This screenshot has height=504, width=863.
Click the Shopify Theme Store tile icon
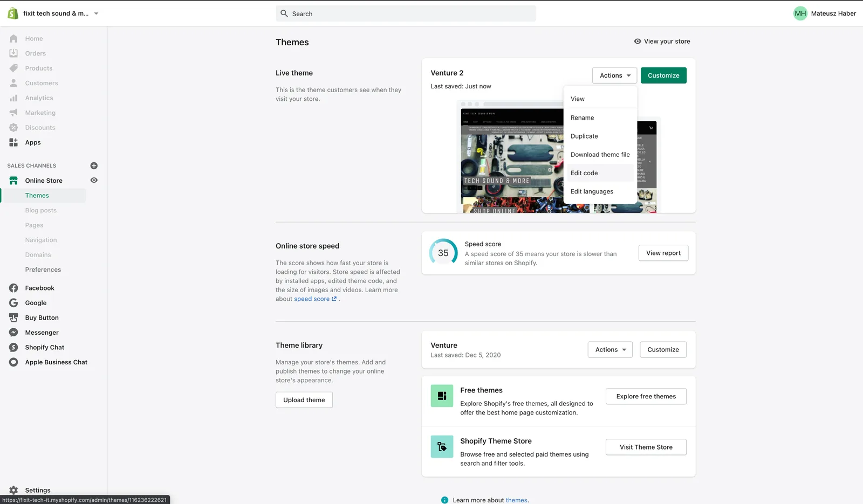click(442, 446)
